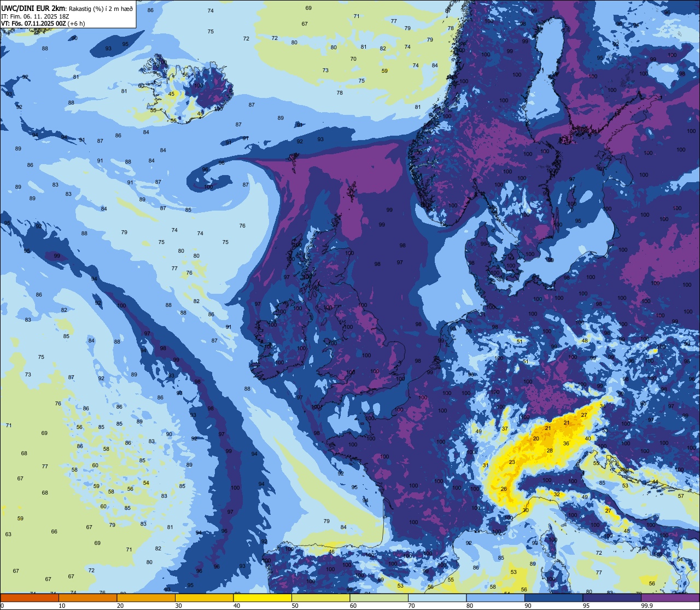This screenshot has height=610, width=700.
Task: Click the 0–10% dark orange legend segment
Action: pyautogui.click(x=30, y=597)
